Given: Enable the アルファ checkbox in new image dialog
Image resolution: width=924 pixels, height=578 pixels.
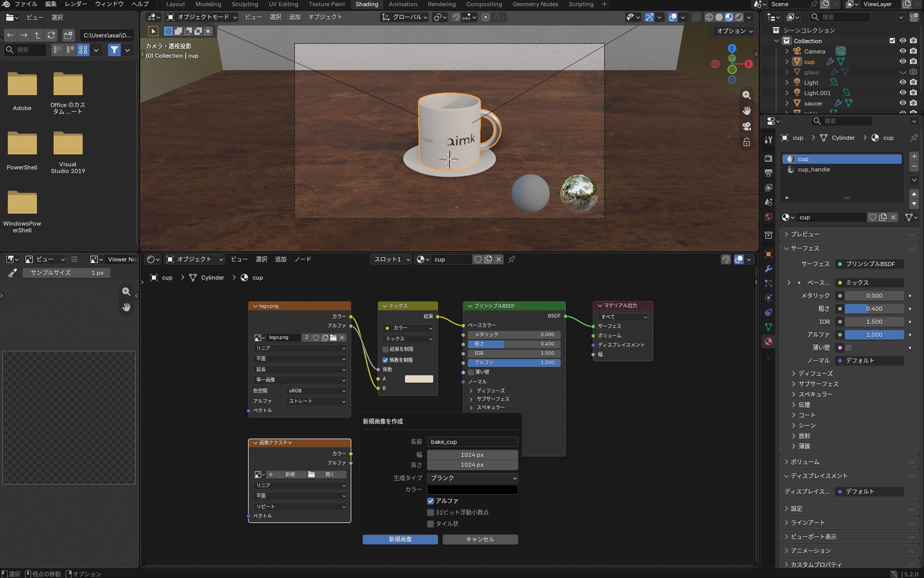Looking at the screenshot, I should point(430,501).
